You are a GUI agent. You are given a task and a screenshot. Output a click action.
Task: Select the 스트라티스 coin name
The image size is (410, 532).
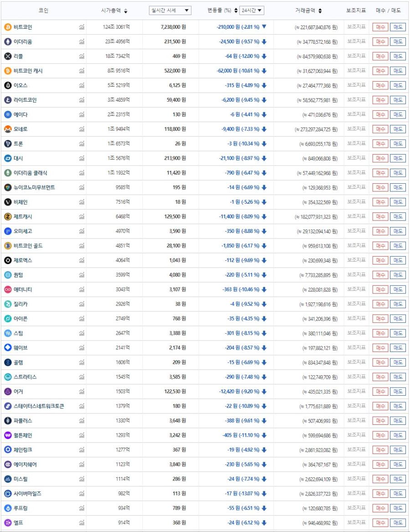(x=25, y=377)
